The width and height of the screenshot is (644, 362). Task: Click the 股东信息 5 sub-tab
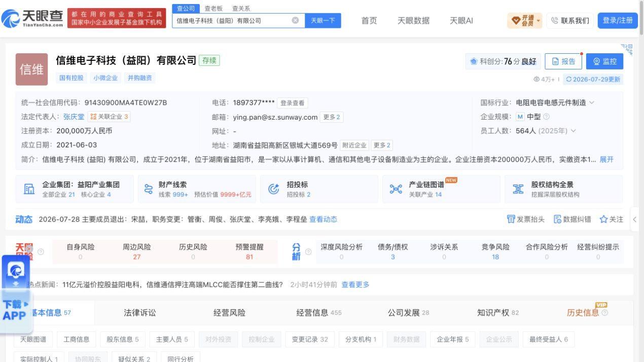[x=123, y=339]
